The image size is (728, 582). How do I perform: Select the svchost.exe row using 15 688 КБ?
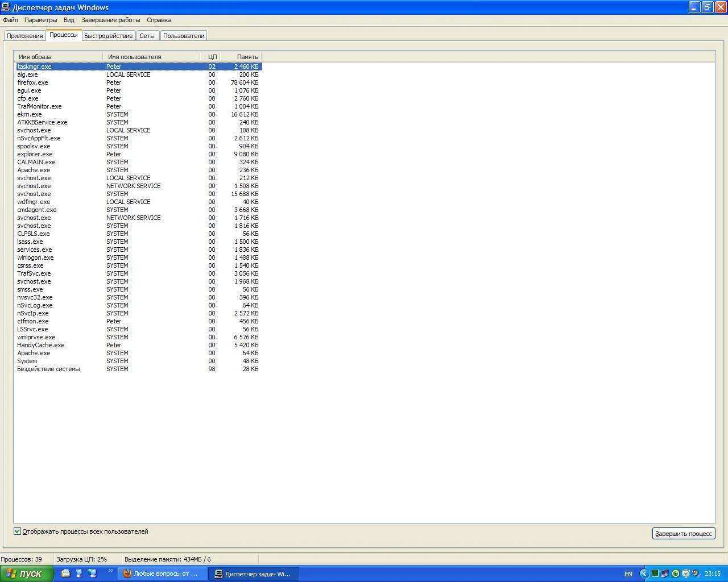point(138,194)
